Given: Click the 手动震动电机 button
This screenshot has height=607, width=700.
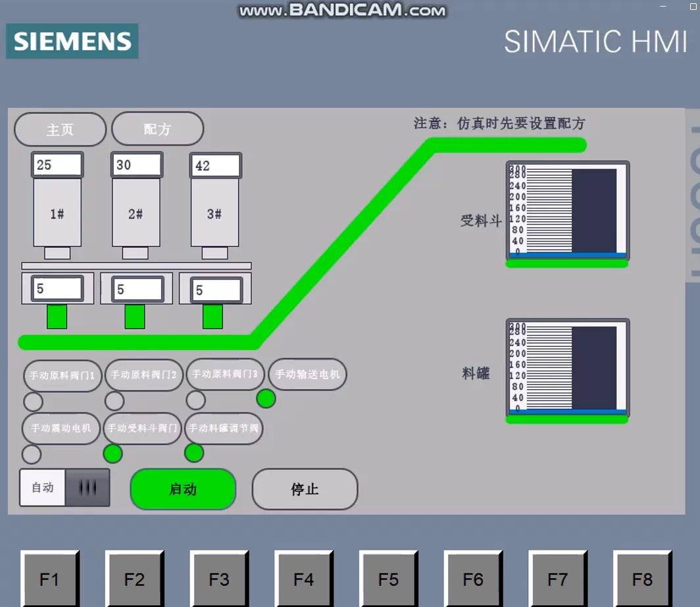Looking at the screenshot, I should point(61,428).
